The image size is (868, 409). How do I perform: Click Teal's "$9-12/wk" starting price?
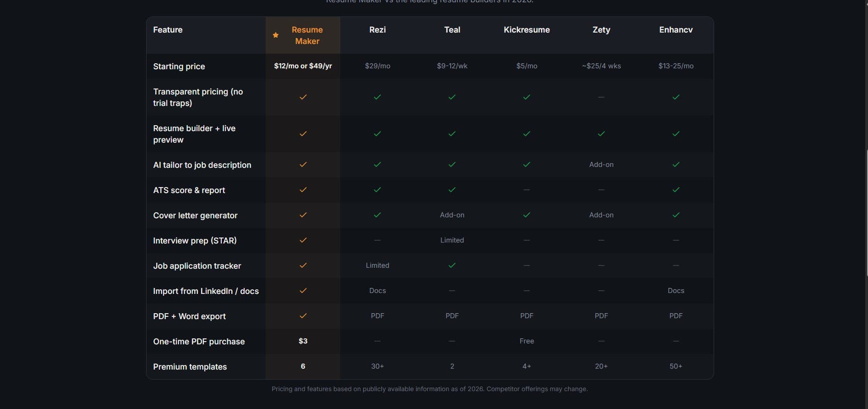click(452, 66)
